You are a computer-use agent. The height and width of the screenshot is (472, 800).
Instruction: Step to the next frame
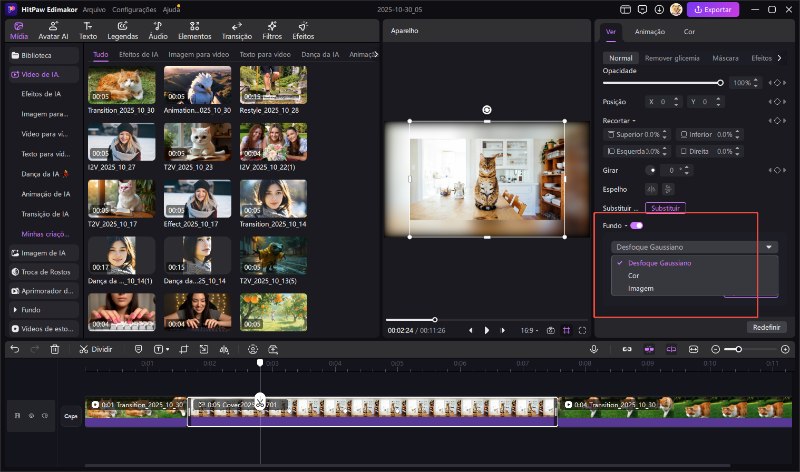pyautogui.click(x=503, y=331)
